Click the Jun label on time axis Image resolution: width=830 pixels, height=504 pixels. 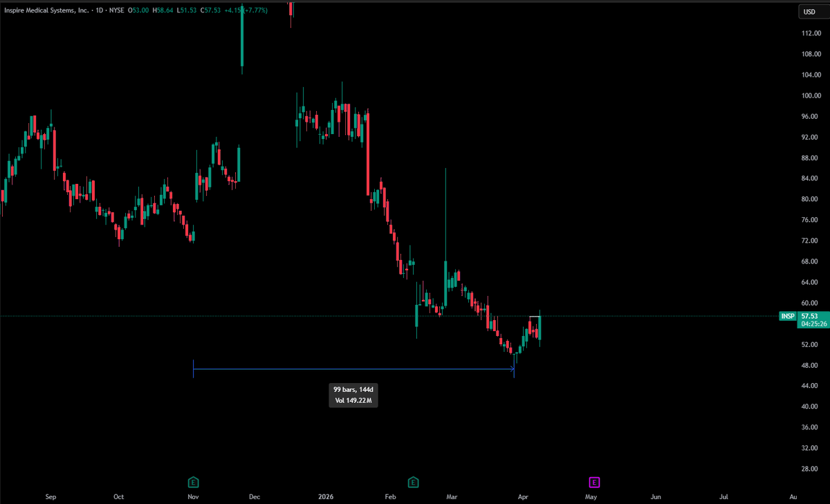[x=656, y=496]
